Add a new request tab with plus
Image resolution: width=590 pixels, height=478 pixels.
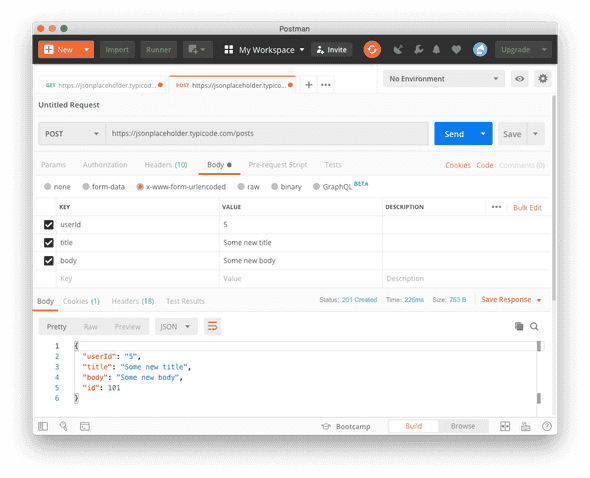point(309,85)
